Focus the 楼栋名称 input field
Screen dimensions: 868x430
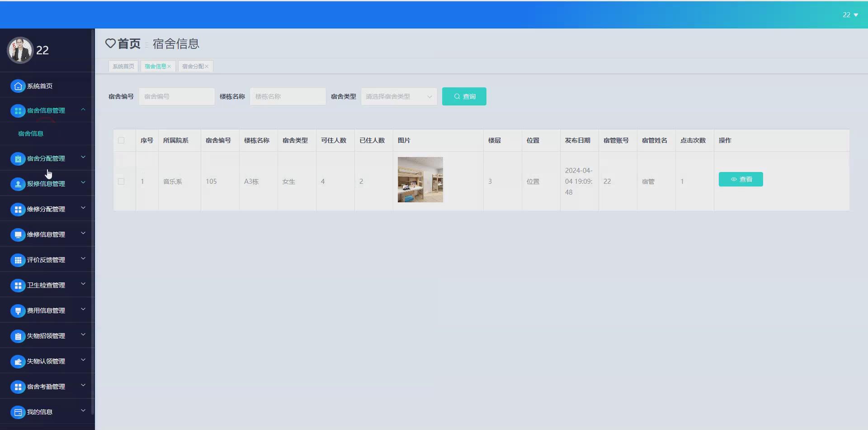[288, 96]
